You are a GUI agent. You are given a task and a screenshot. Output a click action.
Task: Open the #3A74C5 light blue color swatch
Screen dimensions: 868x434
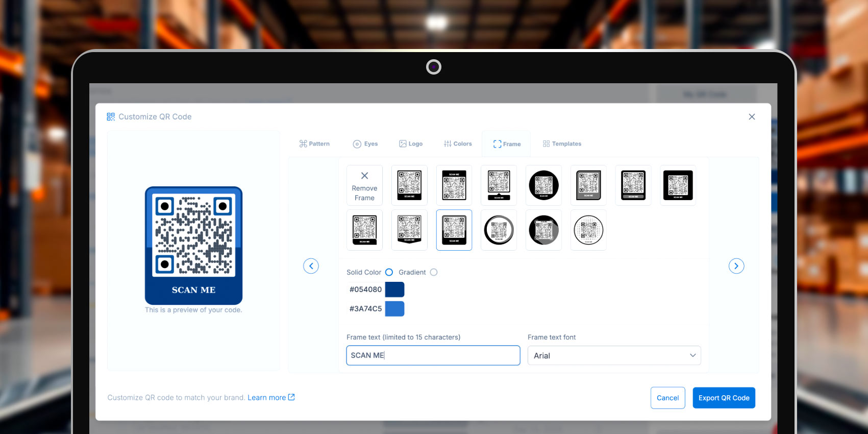coord(394,309)
